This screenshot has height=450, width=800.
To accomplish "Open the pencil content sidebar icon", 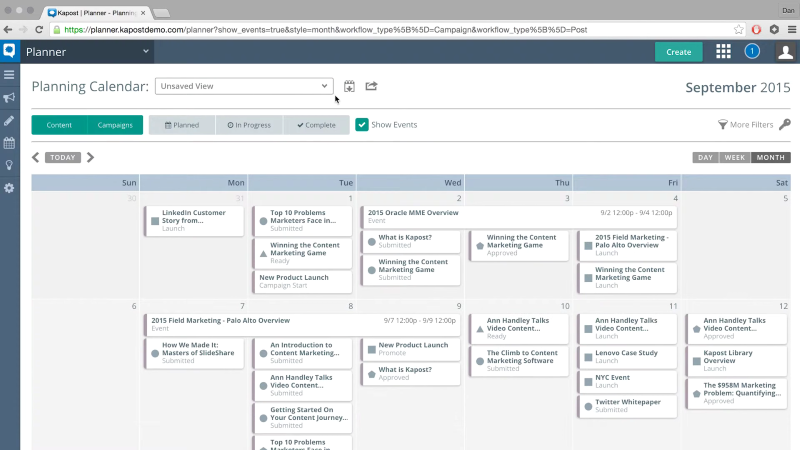I will coord(9,120).
